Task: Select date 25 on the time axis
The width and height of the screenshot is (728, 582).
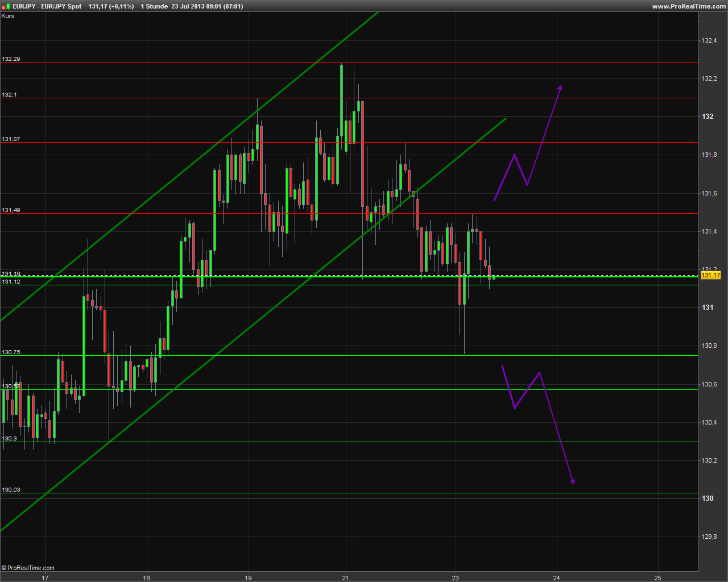Action: [657, 577]
